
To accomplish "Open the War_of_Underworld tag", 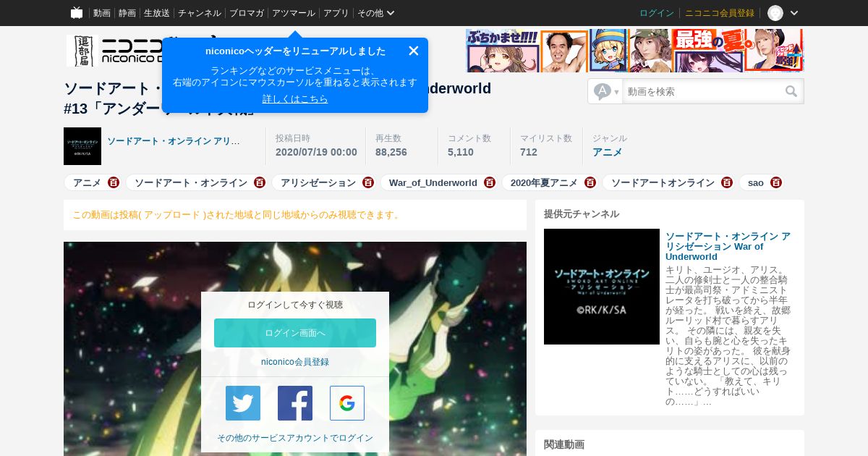I will point(433,182).
